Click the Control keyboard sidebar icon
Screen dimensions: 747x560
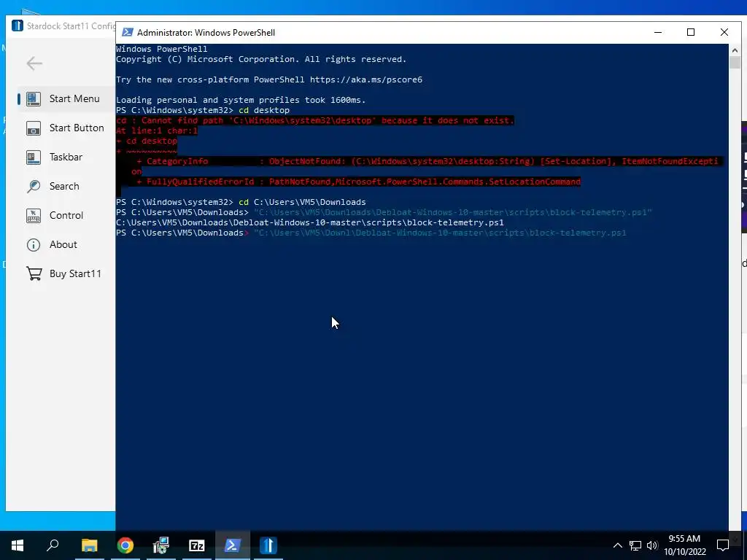pyautogui.click(x=34, y=215)
